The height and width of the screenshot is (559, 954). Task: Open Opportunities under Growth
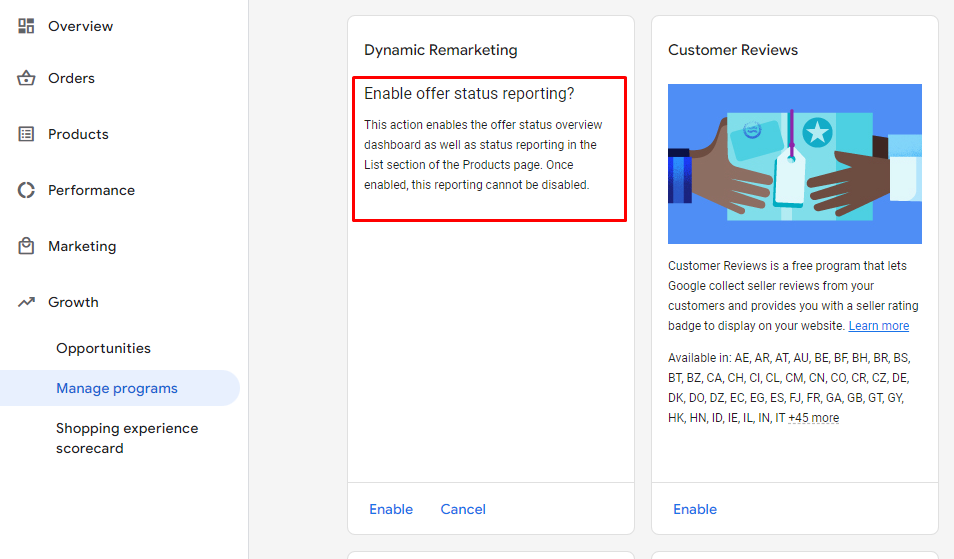click(103, 348)
